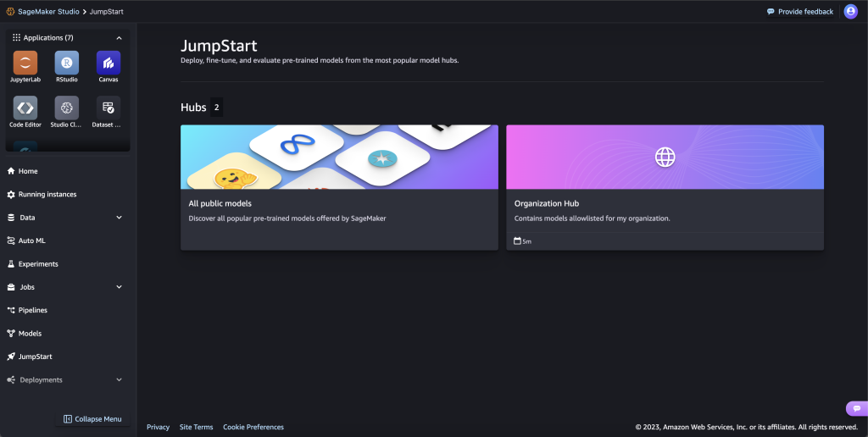This screenshot has width=868, height=437.
Task: Click 'Contains models allowlisted for my organization' text
Action: coord(593,218)
